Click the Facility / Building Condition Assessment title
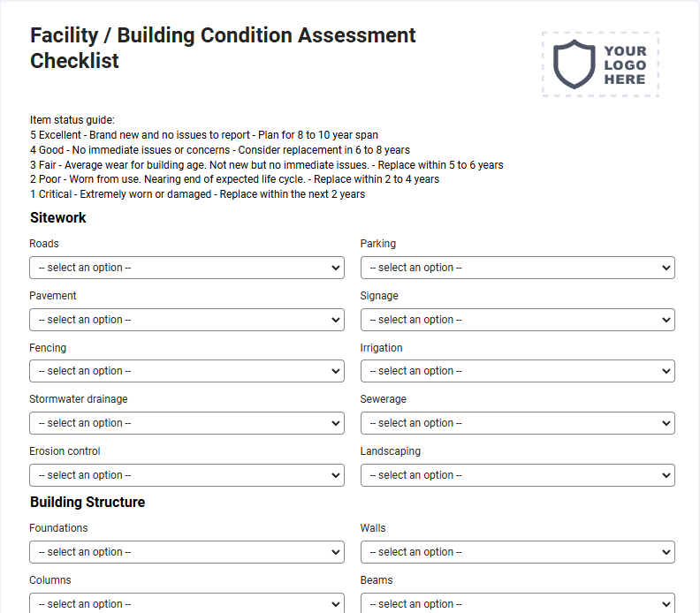Viewport: 700px width, 613px height. pos(223,48)
